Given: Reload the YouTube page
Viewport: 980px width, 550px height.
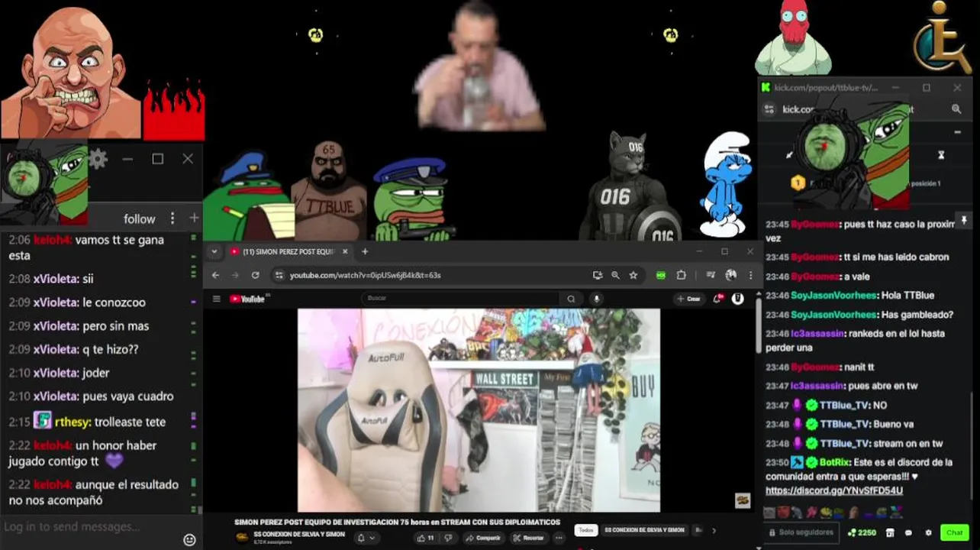Looking at the screenshot, I should coord(255,275).
